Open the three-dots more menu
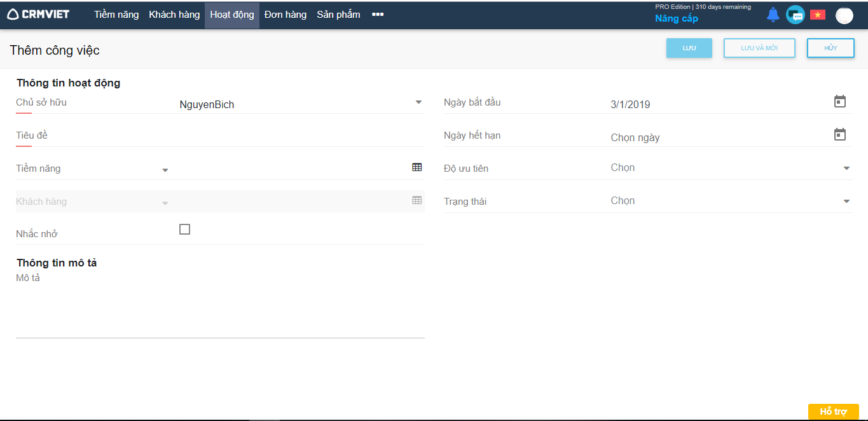 377,15
